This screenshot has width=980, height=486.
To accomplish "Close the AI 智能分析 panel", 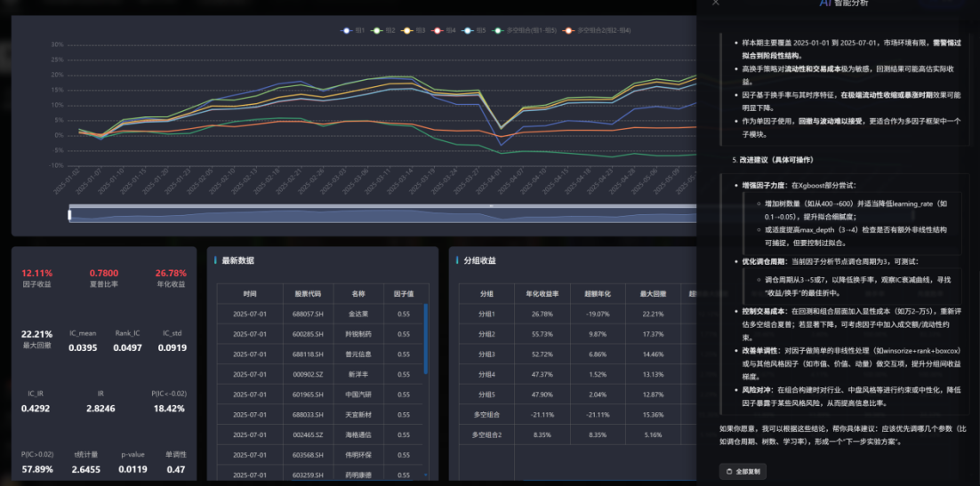I will [715, 3].
